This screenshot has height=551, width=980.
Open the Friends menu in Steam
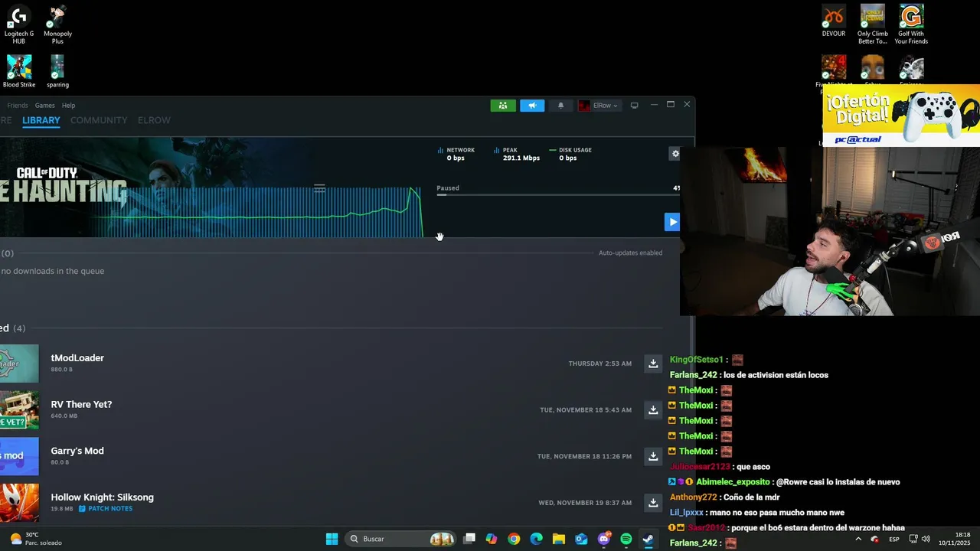pos(18,106)
